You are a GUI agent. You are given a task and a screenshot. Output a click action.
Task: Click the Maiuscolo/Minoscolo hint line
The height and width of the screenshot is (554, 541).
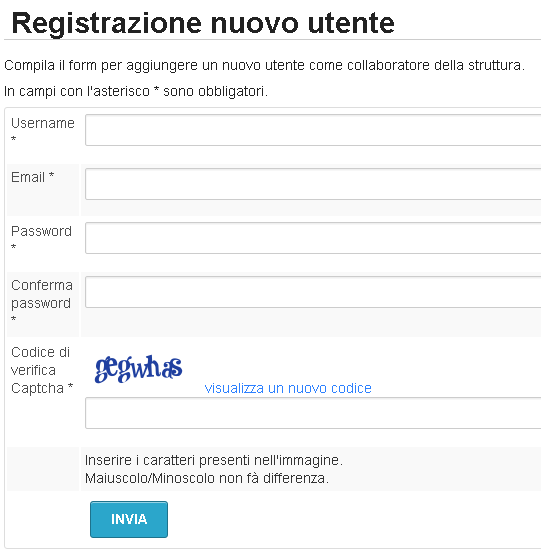(x=207, y=478)
